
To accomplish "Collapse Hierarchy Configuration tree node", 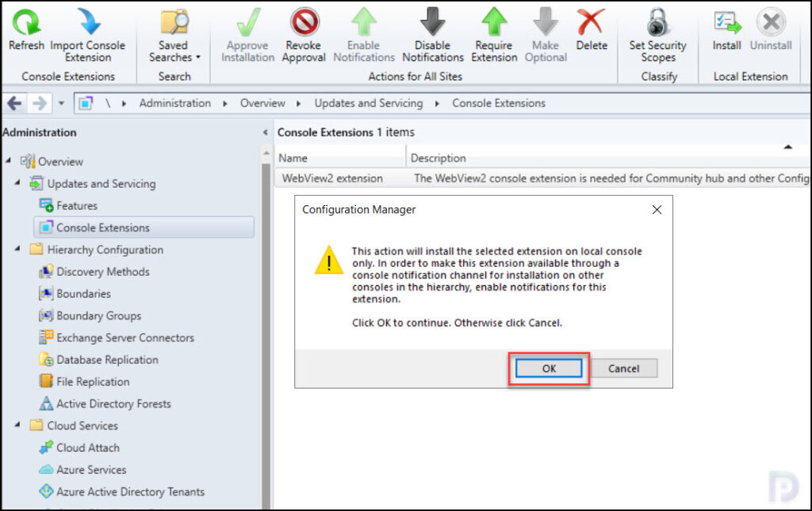I will click(17, 249).
